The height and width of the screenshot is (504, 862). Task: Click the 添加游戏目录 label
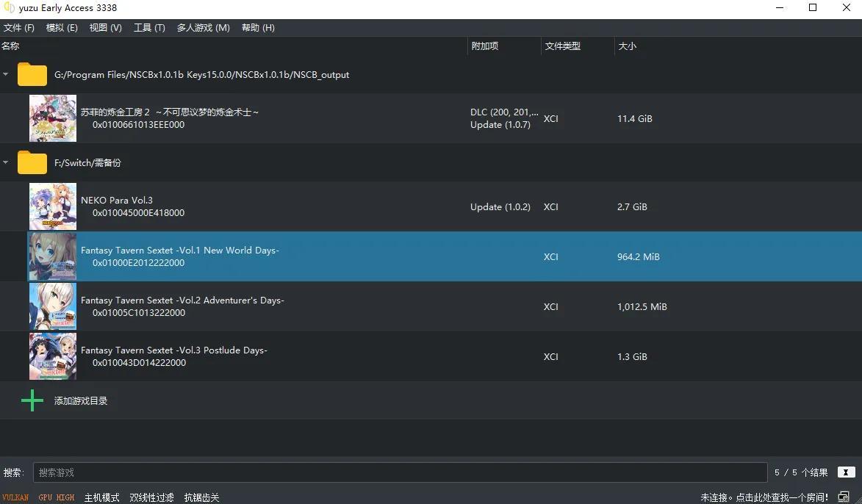point(81,400)
